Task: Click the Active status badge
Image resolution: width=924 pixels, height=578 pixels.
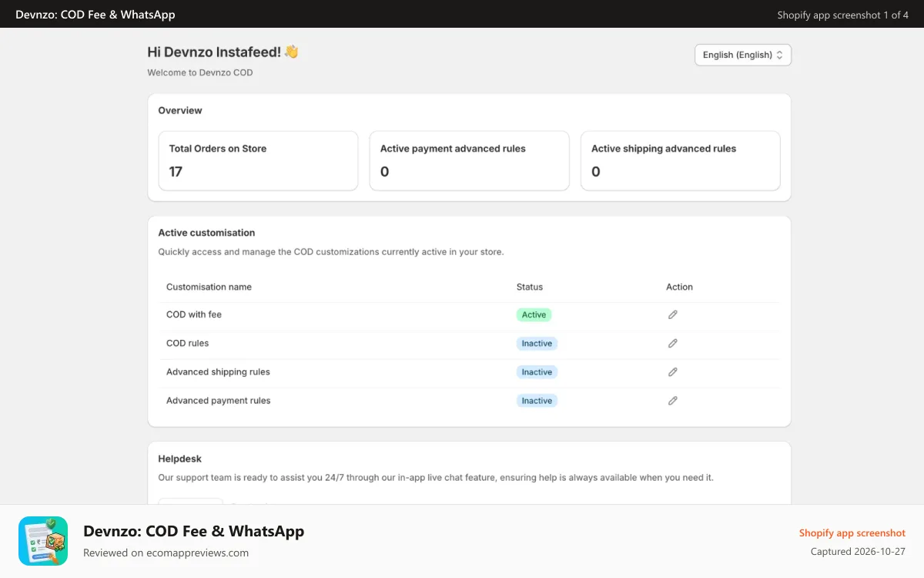Action: (534, 314)
